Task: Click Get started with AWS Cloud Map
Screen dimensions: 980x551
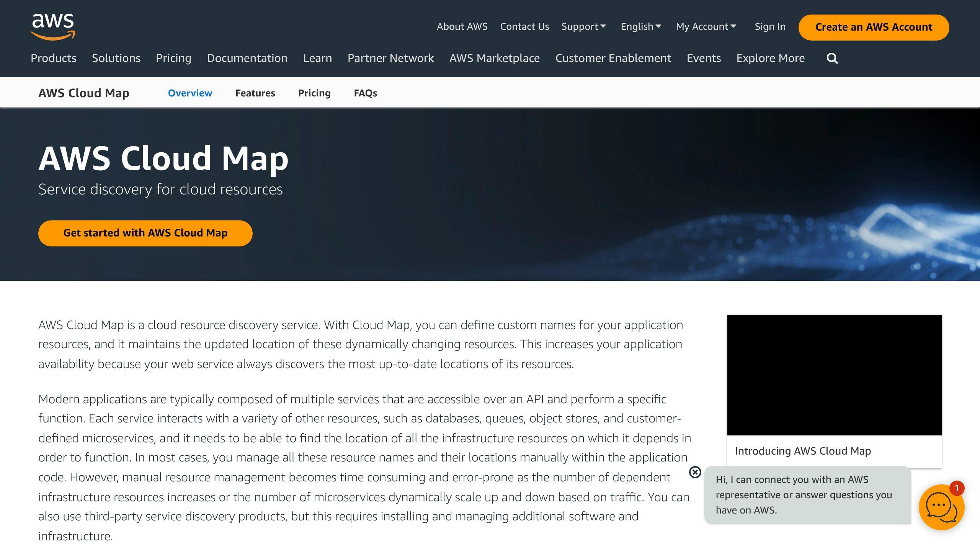Action: click(x=145, y=233)
